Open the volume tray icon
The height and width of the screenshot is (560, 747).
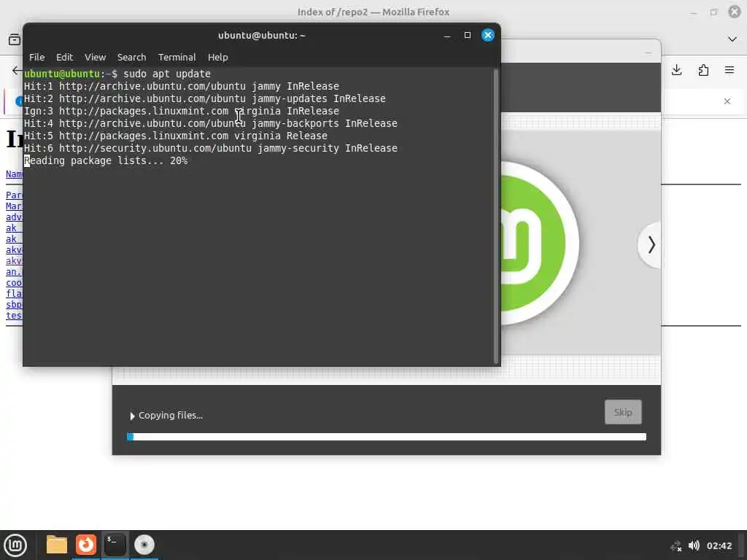coord(694,545)
